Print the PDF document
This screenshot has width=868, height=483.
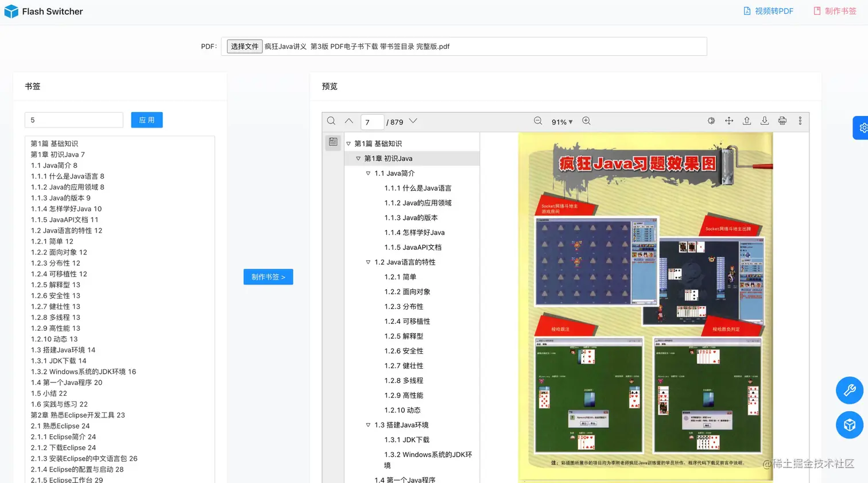(782, 121)
